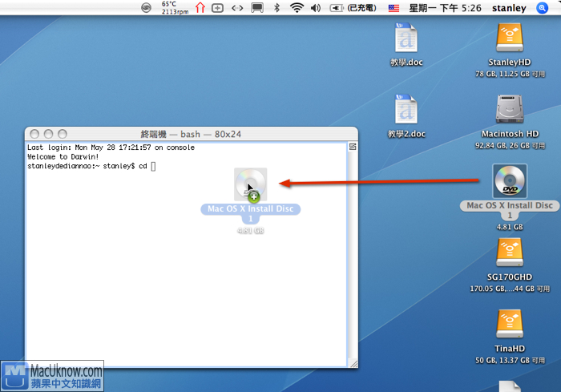561x392 pixels.
Task: Select the Mac OS X Install Disc desktop icon
Action: click(510, 181)
